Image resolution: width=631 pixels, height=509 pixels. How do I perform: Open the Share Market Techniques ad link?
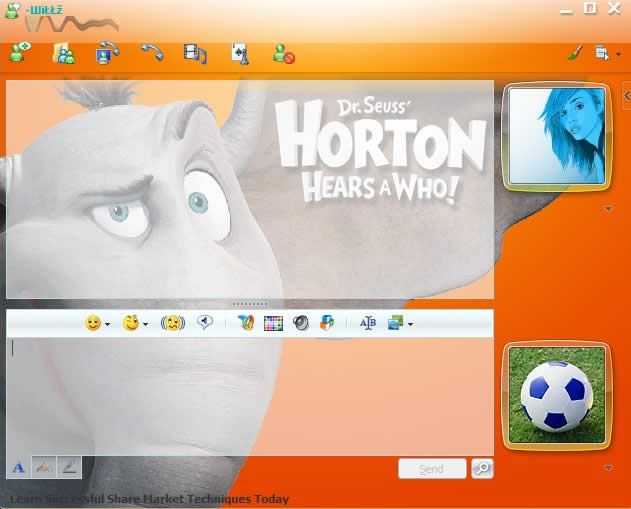tap(150, 499)
